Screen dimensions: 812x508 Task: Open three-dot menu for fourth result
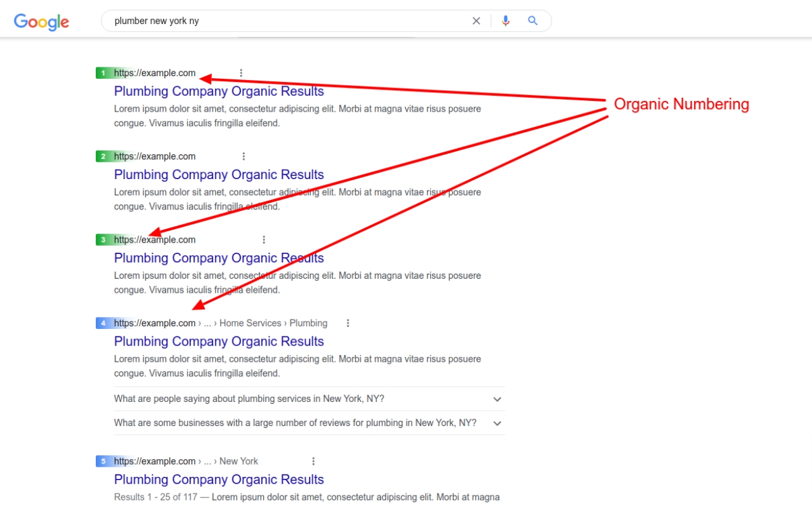(x=348, y=323)
